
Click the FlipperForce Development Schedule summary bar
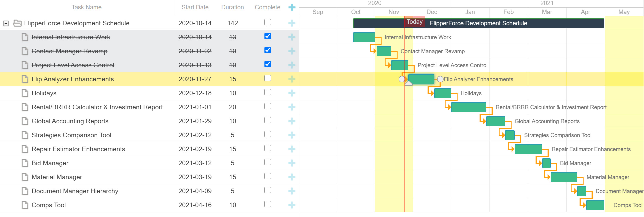click(478, 23)
